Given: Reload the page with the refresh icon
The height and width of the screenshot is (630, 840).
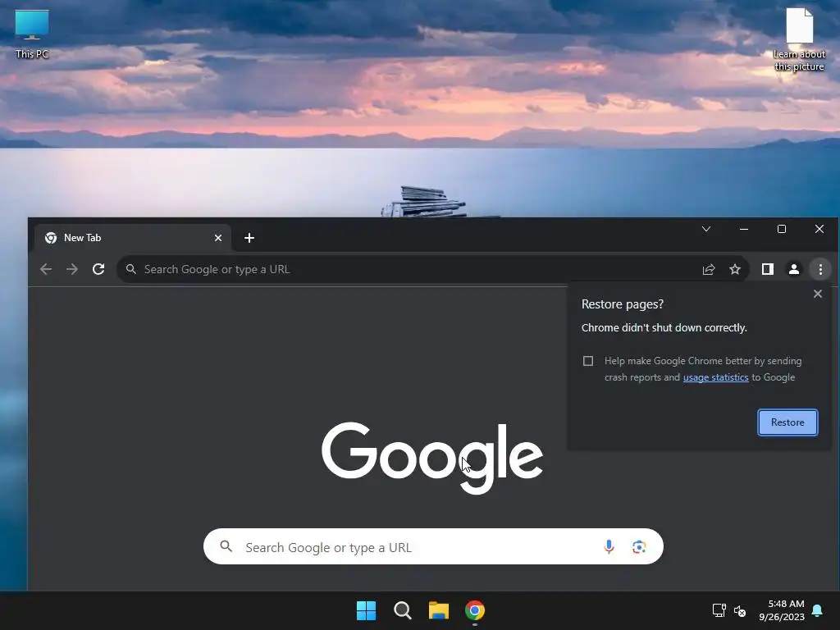Looking at the screenshot, I should tap(98, 269).
